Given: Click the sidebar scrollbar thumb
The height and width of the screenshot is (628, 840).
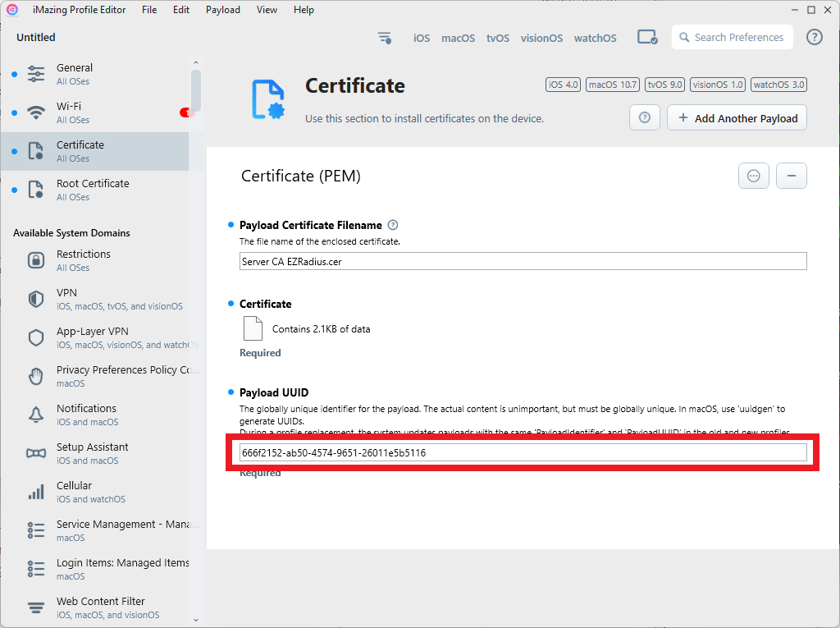Looking at the screenshot, I should click(196, 90).
